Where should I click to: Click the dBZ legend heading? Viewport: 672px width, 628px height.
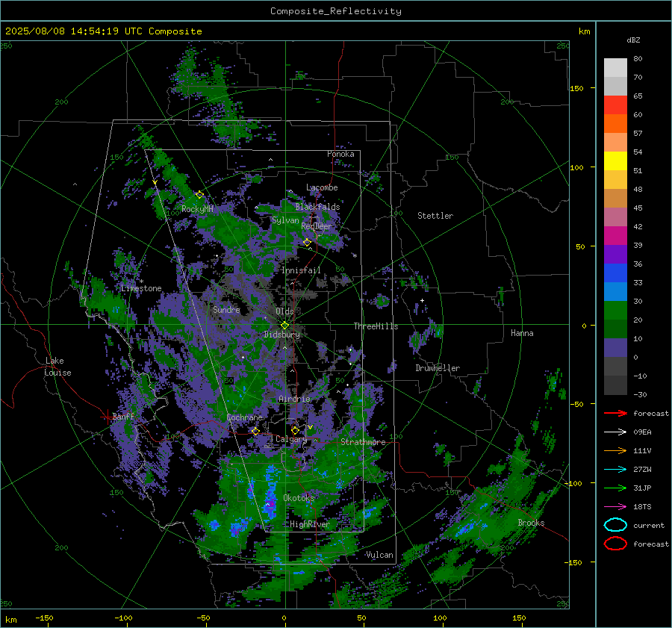[633, 40]
